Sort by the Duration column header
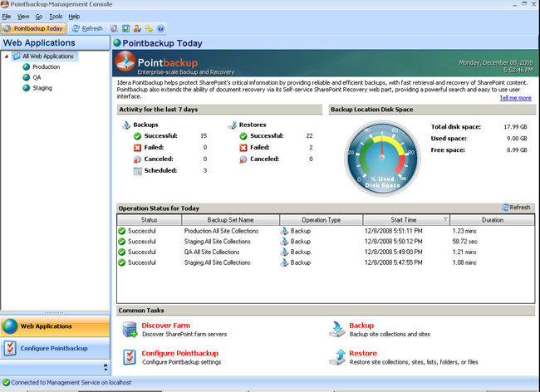 tap(493, 220)
